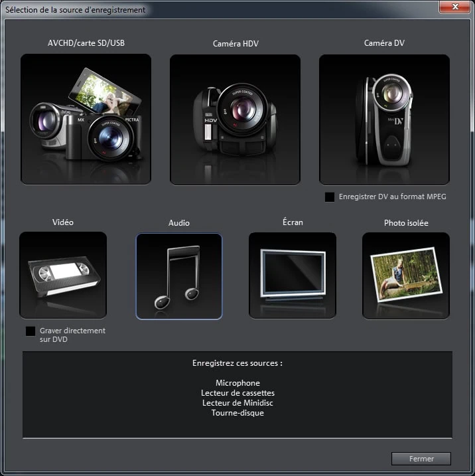475x476 pixels.
Task: Click the "Audio" caption above the note
Action: coord(178,223)
